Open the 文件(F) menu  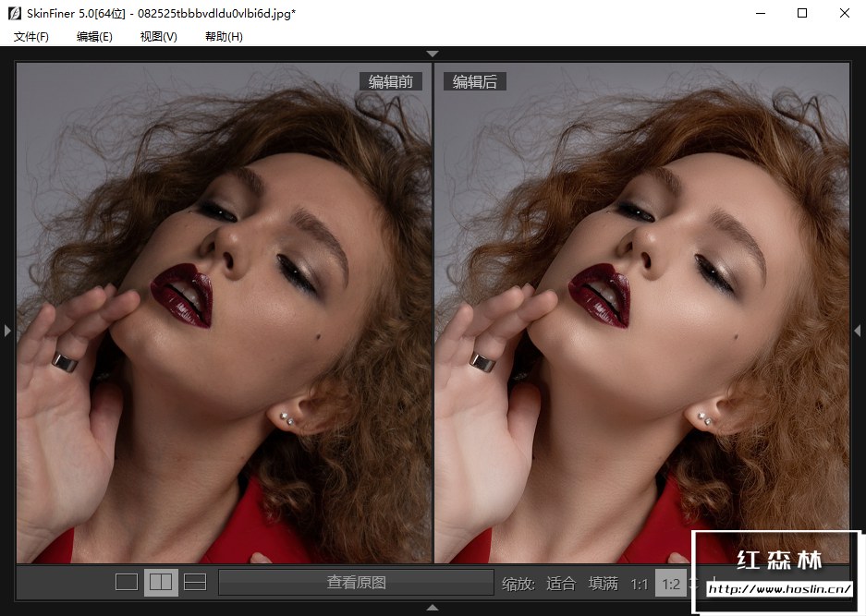[x=30, y=36]
